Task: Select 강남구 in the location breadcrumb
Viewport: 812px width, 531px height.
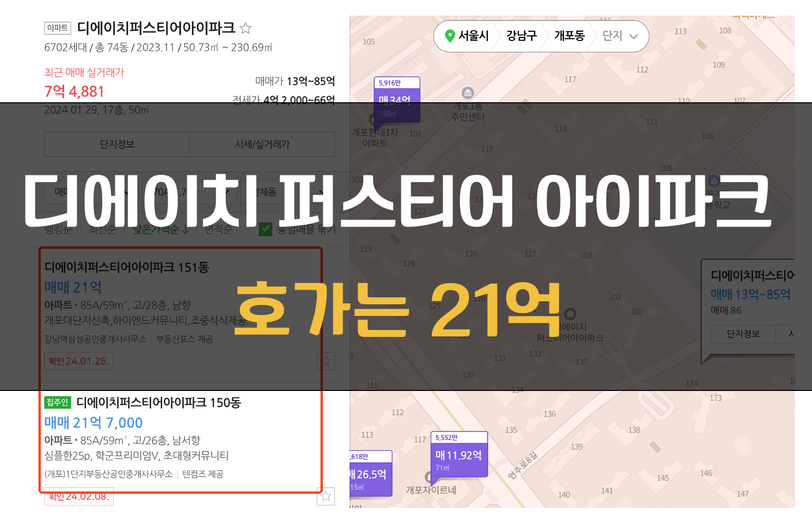Action: pos(521,36)
